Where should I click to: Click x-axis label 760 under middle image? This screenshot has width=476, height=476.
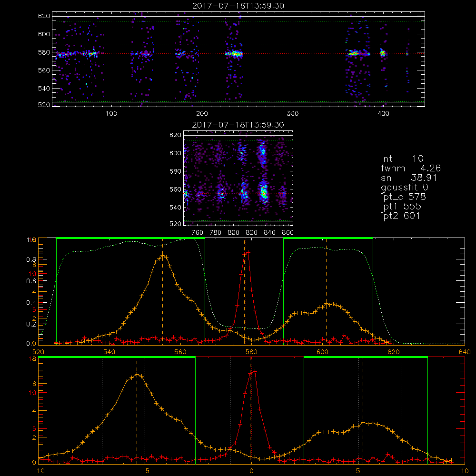click(198, 233)
